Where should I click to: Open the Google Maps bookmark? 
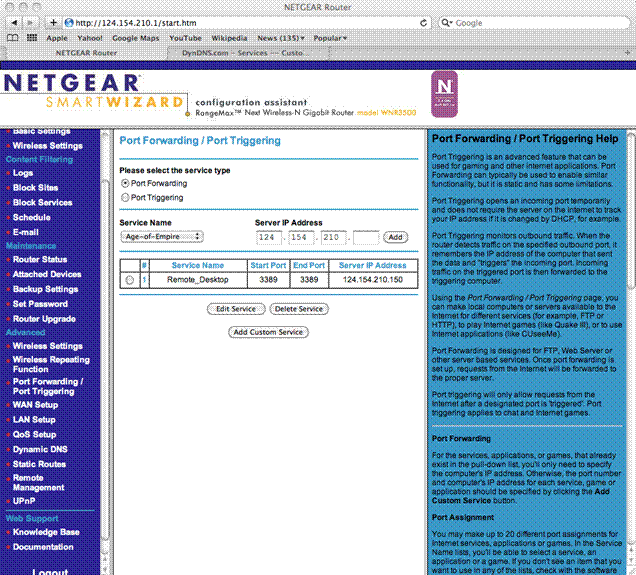pyautogui.click(x=135, y=38)
